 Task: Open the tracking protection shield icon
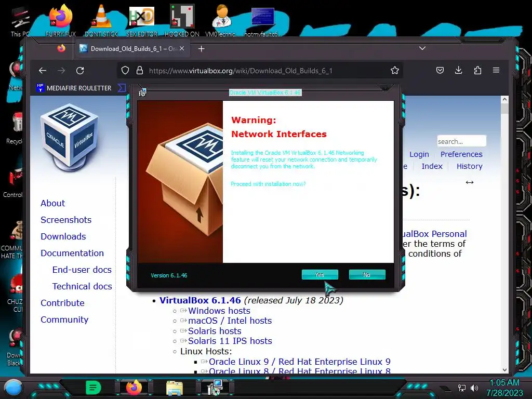(x=125, y=71)
